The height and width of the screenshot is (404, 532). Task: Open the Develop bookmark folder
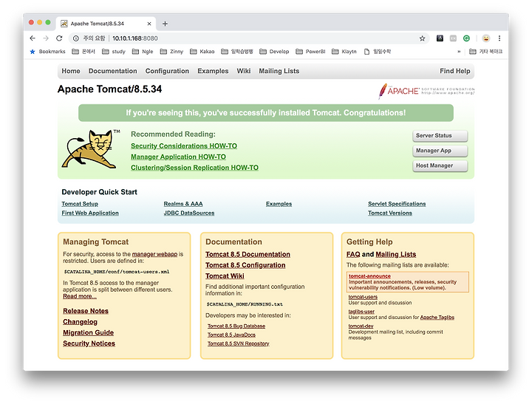[x=274, y=52]
